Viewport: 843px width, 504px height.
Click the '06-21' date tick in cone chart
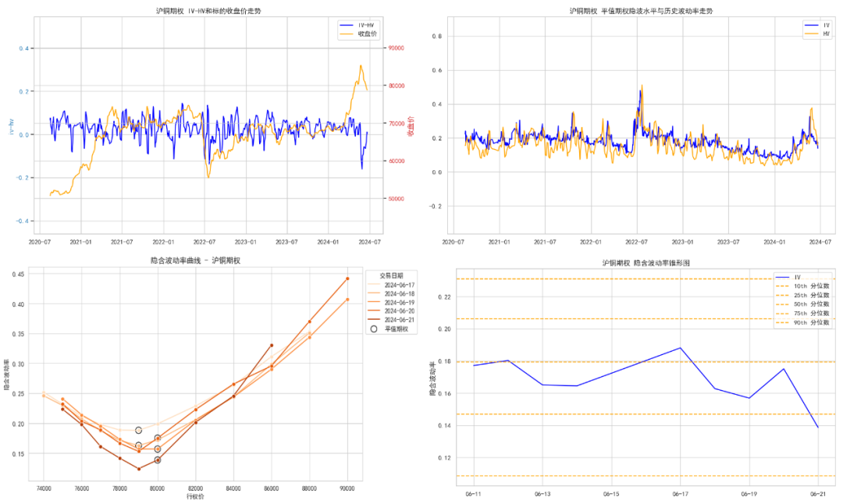[x=818, y=495]
